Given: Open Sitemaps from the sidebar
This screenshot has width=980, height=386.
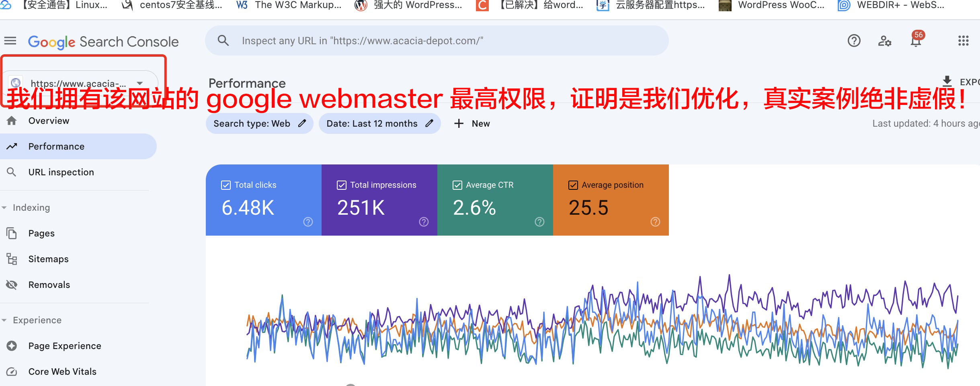Looking at the screenshot, I should 48,259.
